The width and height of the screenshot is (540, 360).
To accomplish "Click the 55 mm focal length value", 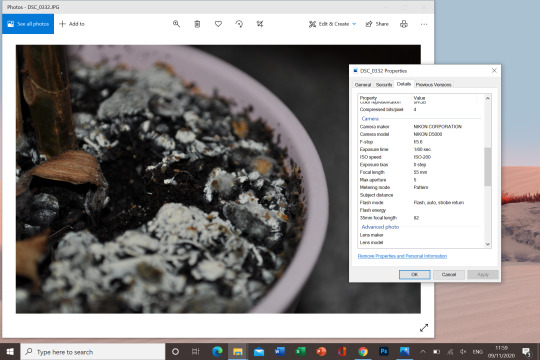I will coord(420,172).
